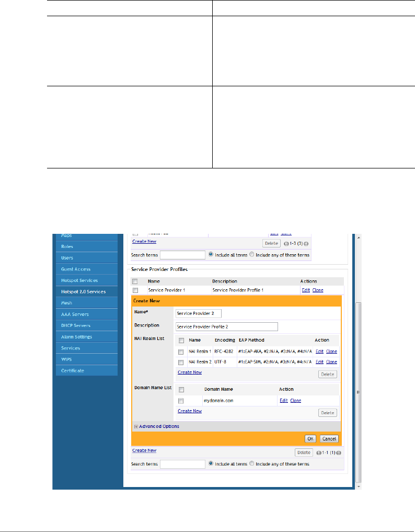Click the scrollbar down arrow
415x532 pixels.
(x=359, y=486)
